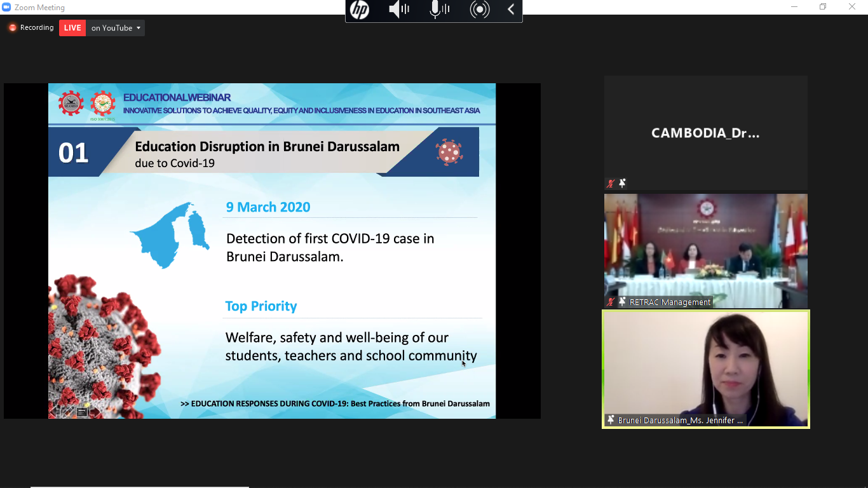Click the speaker volume icon

tap(398, 10)
